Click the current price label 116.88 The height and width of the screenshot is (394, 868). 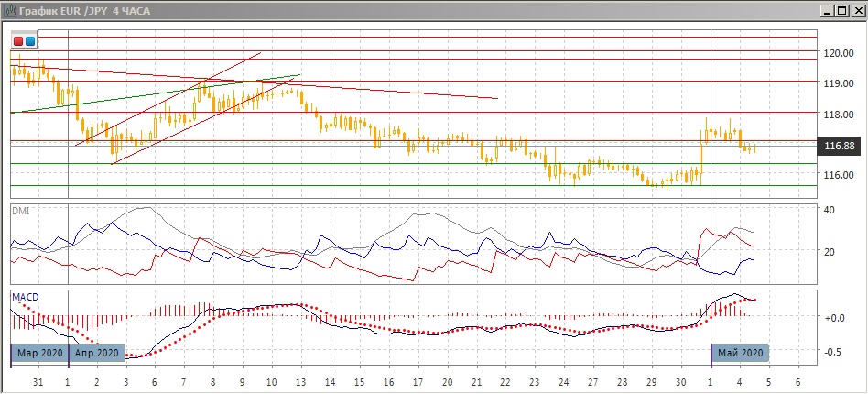[x=840, y=146]
